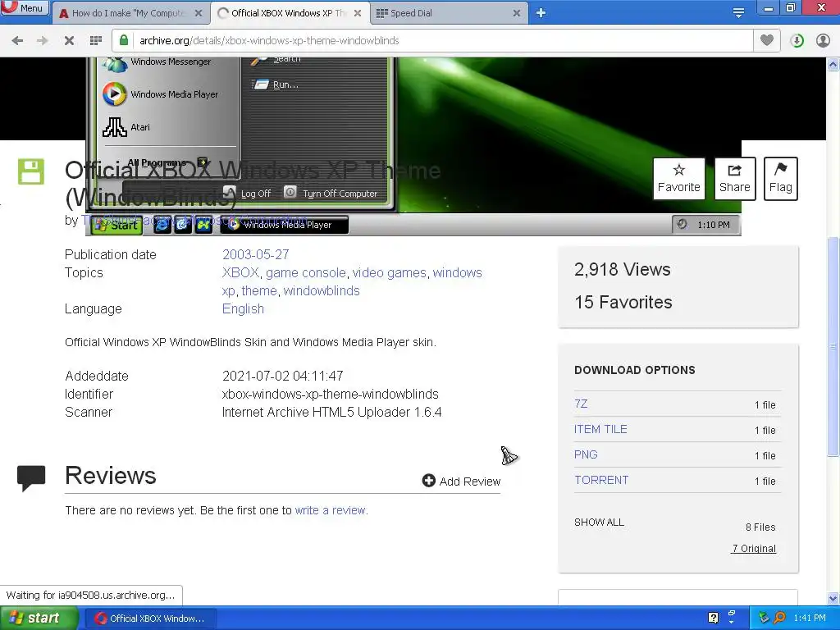Download the ITEM TILE option
Screen dimensions: 840x630
[600, 429]
